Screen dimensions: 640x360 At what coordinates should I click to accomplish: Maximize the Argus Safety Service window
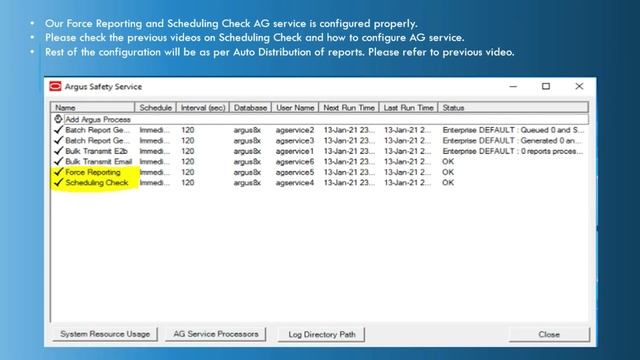[546, 87]
